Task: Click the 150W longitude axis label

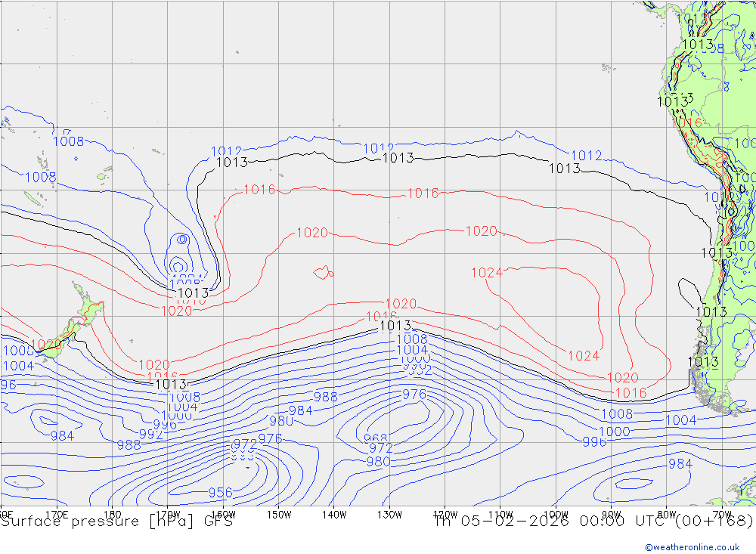Action: pyautogui.click(x=279, y=515)
